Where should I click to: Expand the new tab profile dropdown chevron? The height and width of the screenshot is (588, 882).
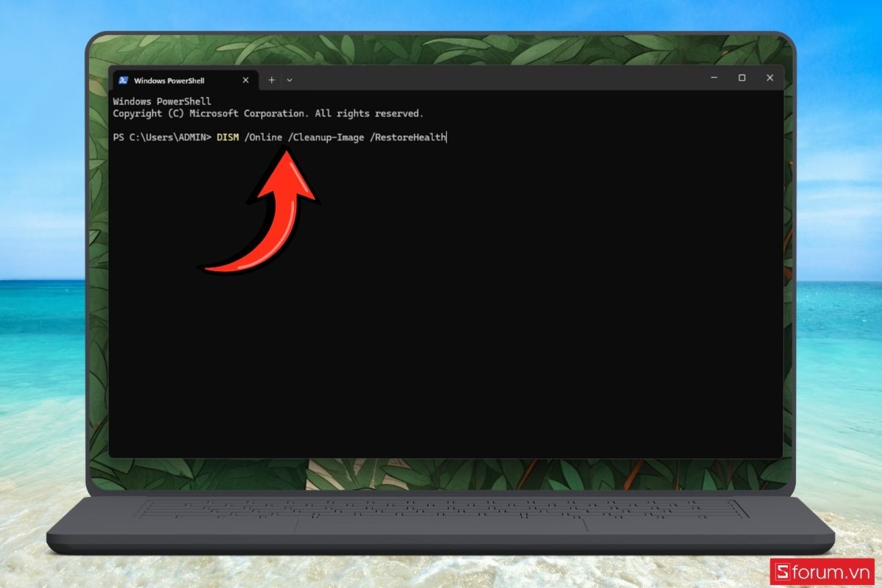click(290, 79)
